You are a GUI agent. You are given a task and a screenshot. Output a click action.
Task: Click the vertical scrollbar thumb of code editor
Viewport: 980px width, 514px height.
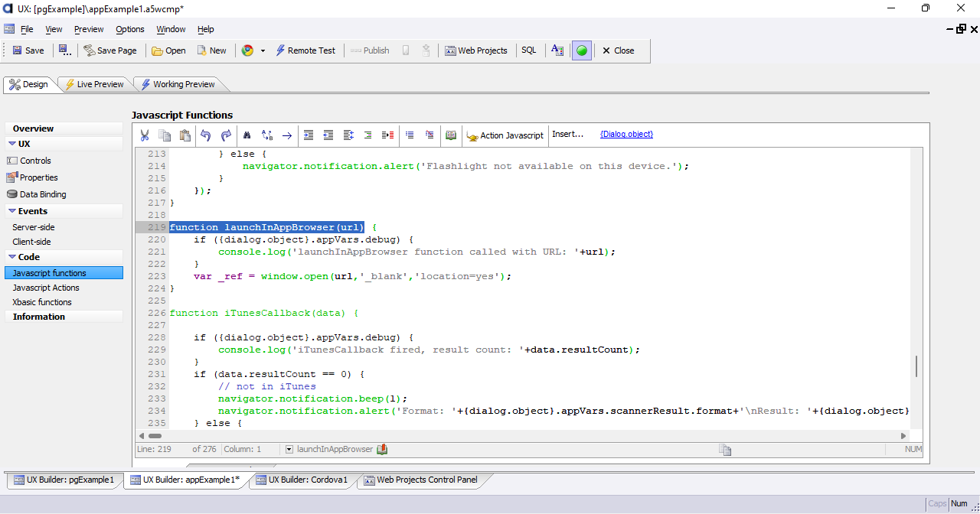coord(916,366)
